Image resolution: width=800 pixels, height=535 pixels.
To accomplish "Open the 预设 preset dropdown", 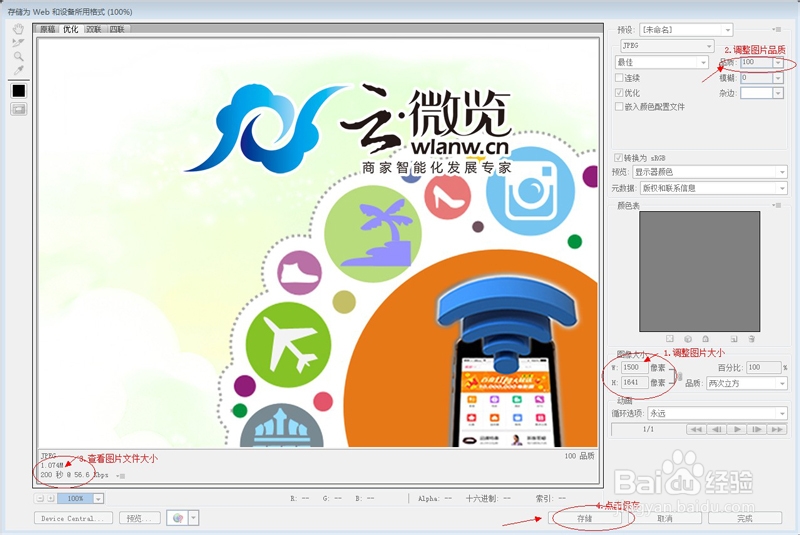I will pos(686,30).
